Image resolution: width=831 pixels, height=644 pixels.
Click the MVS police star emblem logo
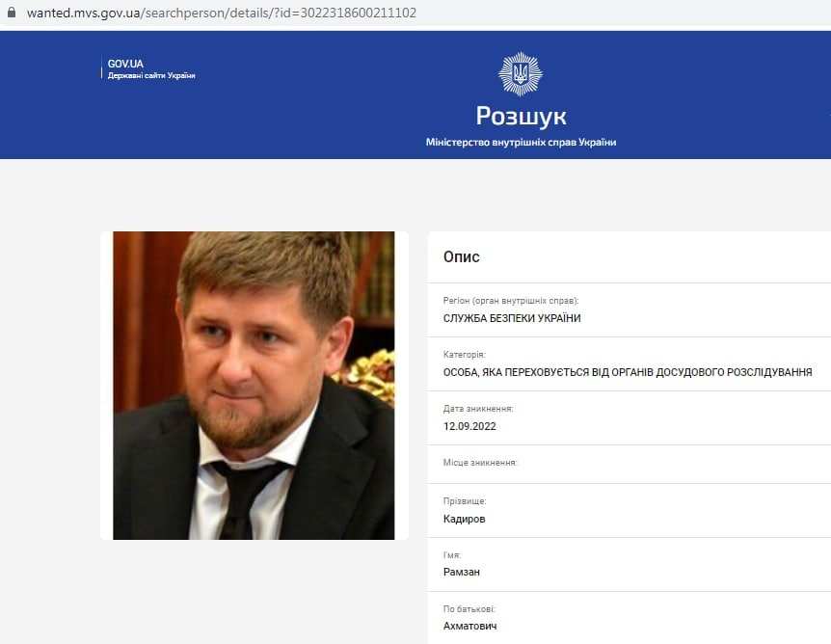521,74
